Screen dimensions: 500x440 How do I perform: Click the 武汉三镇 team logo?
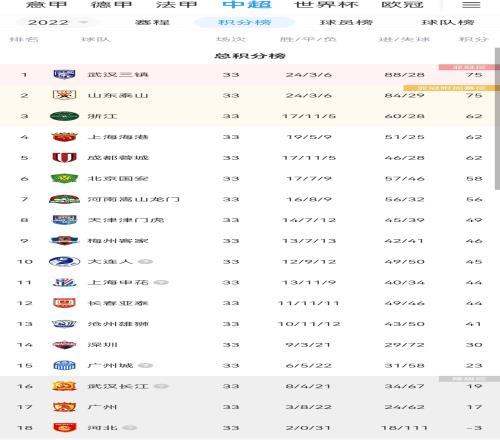(64, 74)
